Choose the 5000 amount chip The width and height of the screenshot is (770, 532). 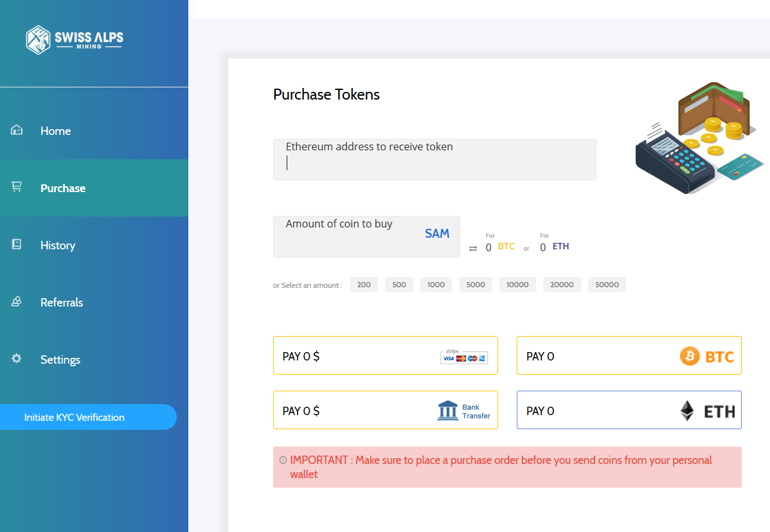[x=476, y=285]
